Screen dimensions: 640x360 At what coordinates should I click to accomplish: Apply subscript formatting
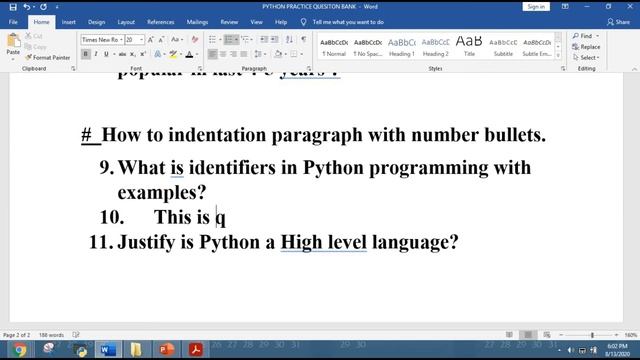[133, 54]
